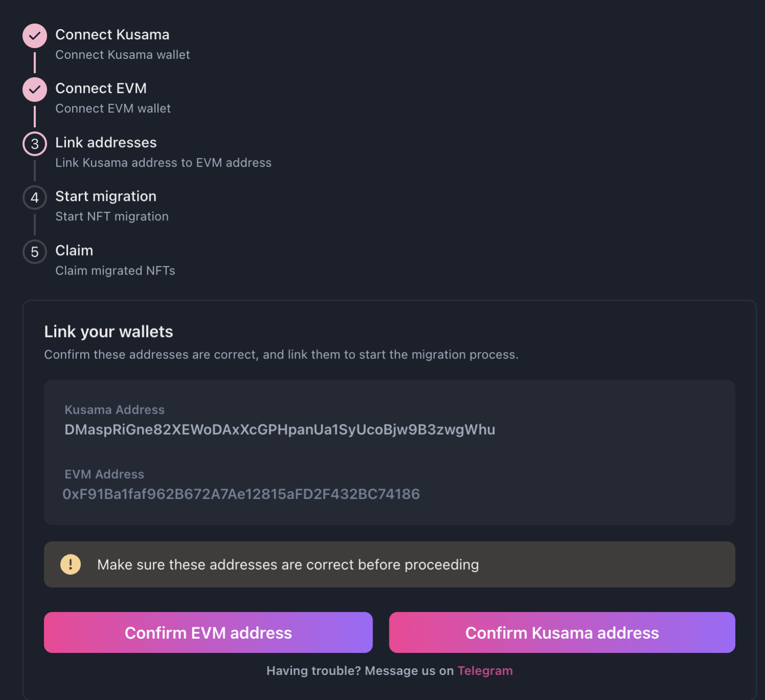765x700 pixels.
Task: Select the displayed Kusama address text
Action: (280, 430)
